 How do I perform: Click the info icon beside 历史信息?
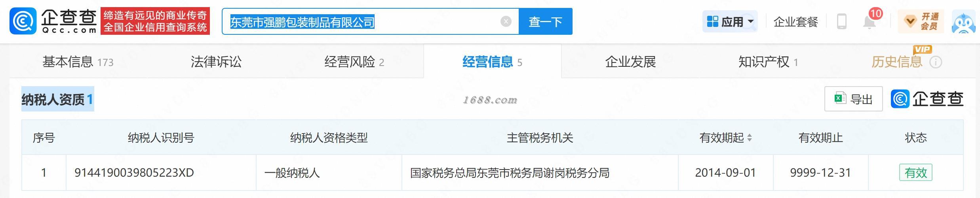pyautogui.click(x=936, y=62)
